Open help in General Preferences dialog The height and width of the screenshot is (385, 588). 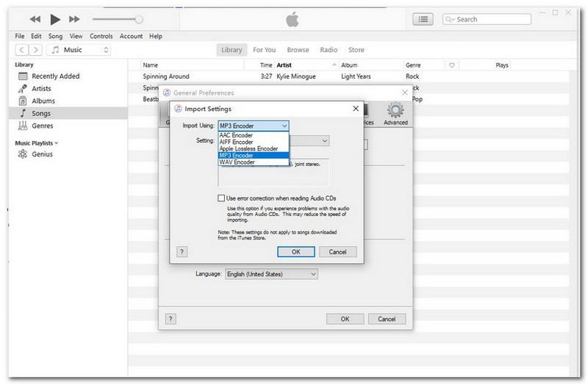pyautogui.click(x=171, y=319)
